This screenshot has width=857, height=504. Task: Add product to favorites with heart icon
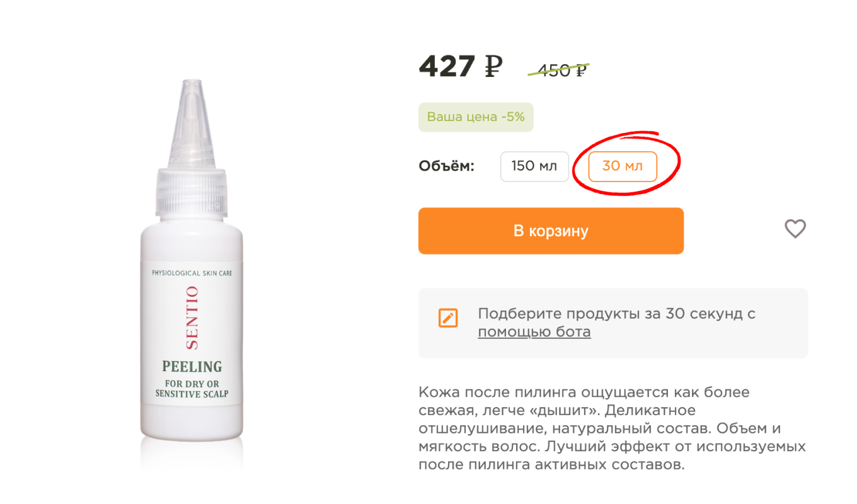[x=795, y=229]
